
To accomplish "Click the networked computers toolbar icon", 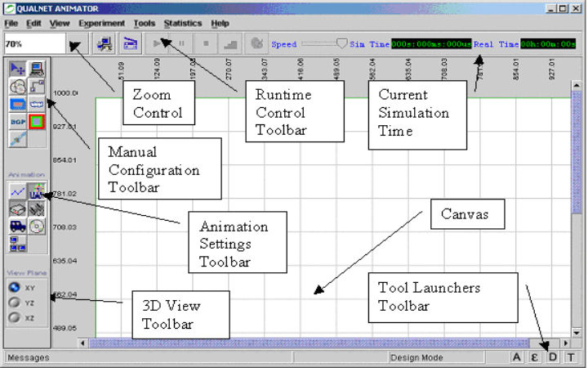I will pos(105,44).
